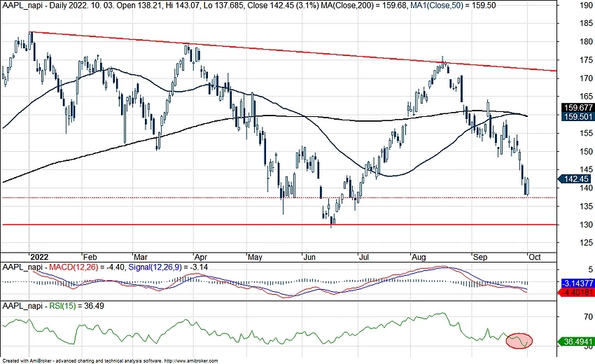Image resolution: width=595 pixels, height=364 pixels.
Task: Click the -3.14377 Signal value label
Action: click(577, 283)
